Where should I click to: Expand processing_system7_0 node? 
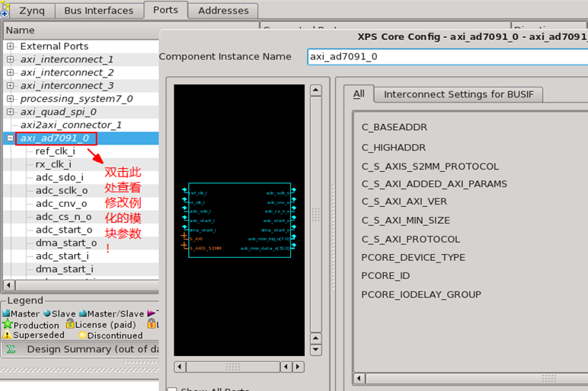coord(10,98)
